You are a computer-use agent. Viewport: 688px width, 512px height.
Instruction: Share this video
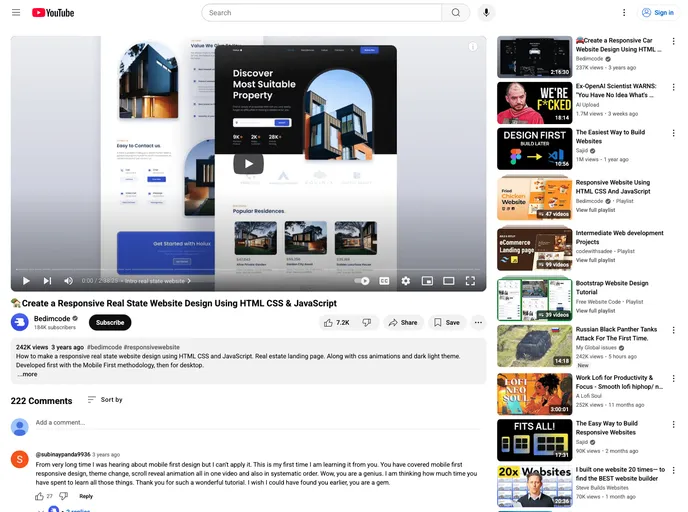point(403,322)
